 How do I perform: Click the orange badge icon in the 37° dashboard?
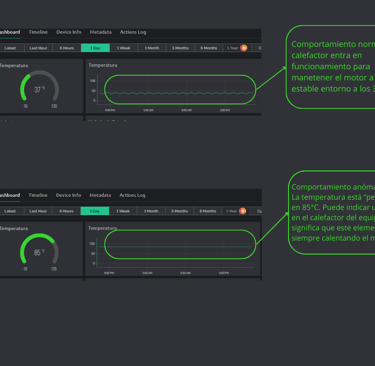tap(244, 48)
